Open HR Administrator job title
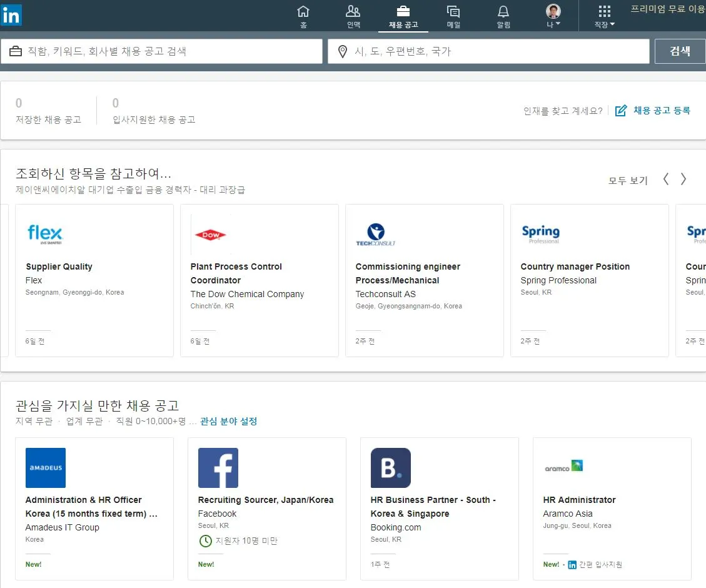The height and width of the screenshot is (588, 706). tap(579, 500)
